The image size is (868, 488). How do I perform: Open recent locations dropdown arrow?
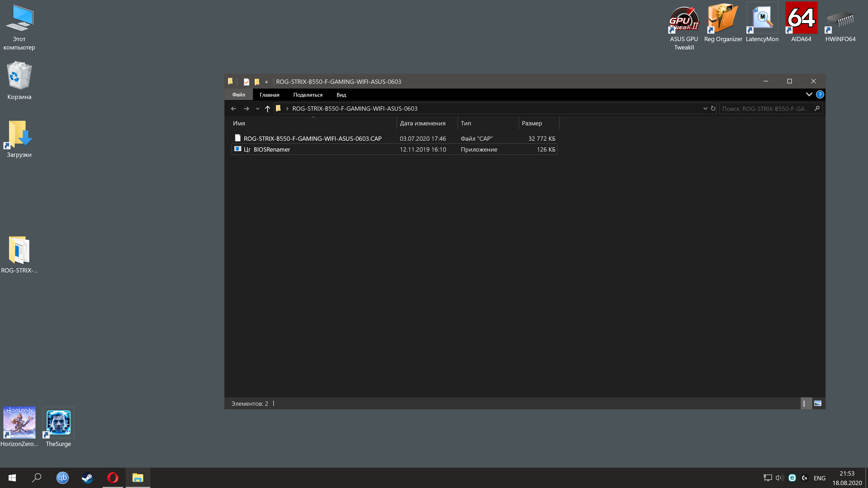[x=257, y=108]
